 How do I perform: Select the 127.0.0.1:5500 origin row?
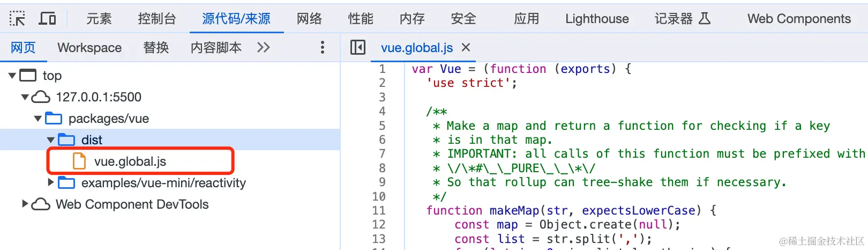pos(170,97)
